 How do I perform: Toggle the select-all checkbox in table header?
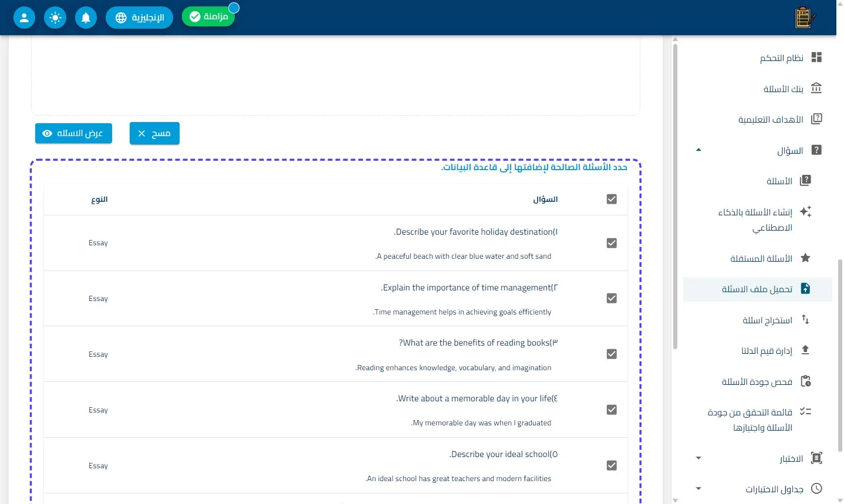(x=612, y=199)
